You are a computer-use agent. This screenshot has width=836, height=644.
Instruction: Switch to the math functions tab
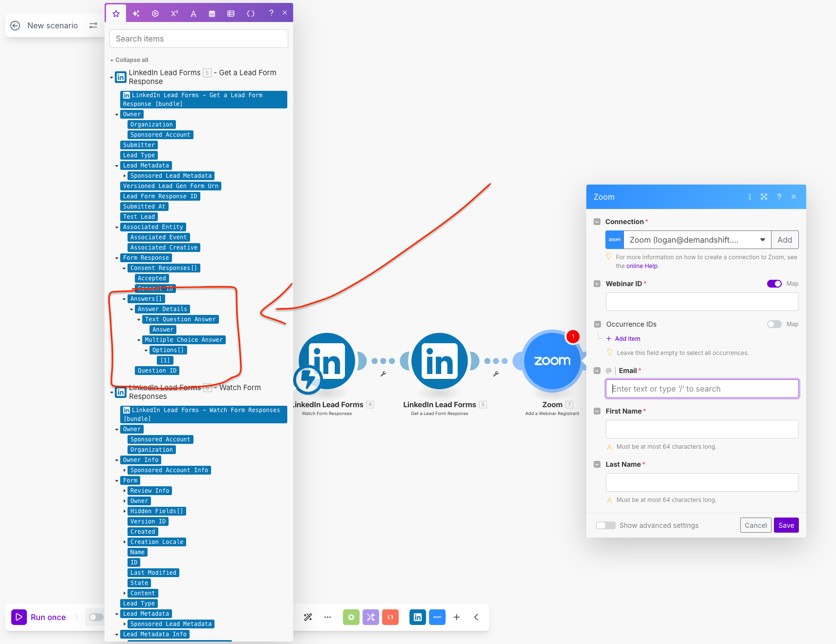tap(174, 14)
